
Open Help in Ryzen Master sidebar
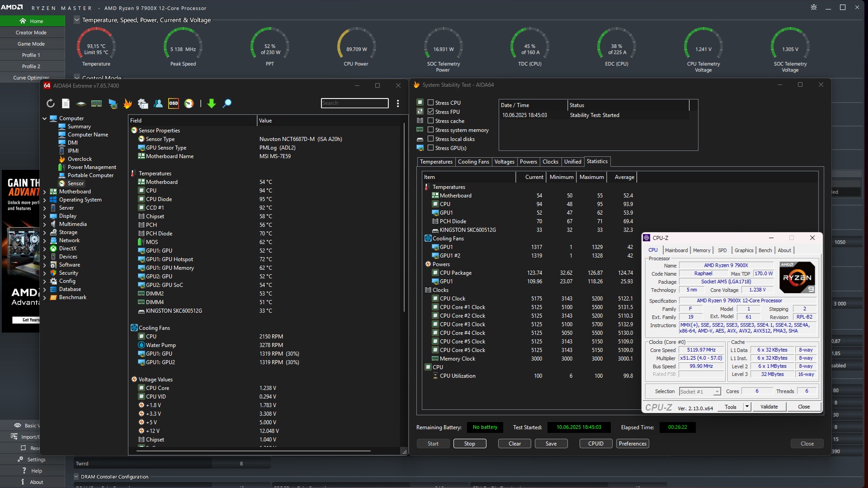[32, 471]
